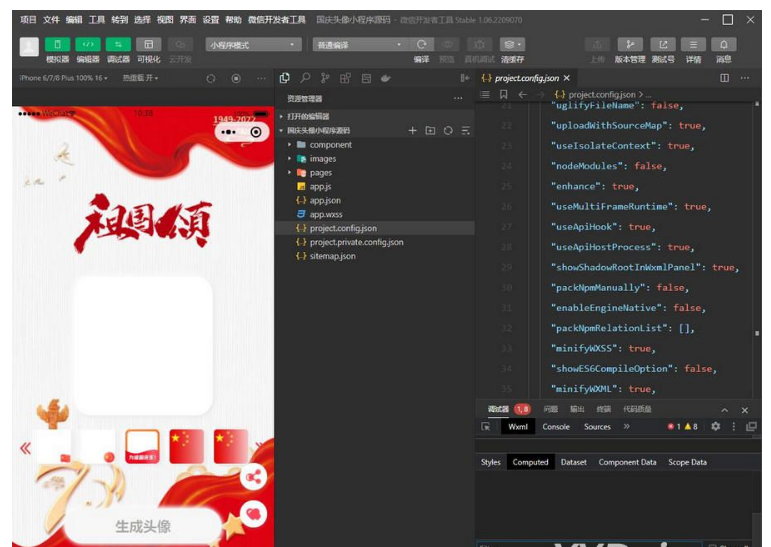The height and width of the screenshot is (547, 771).
Task: Open 版本管理 version control icon
Action: [x=629, y=45]
